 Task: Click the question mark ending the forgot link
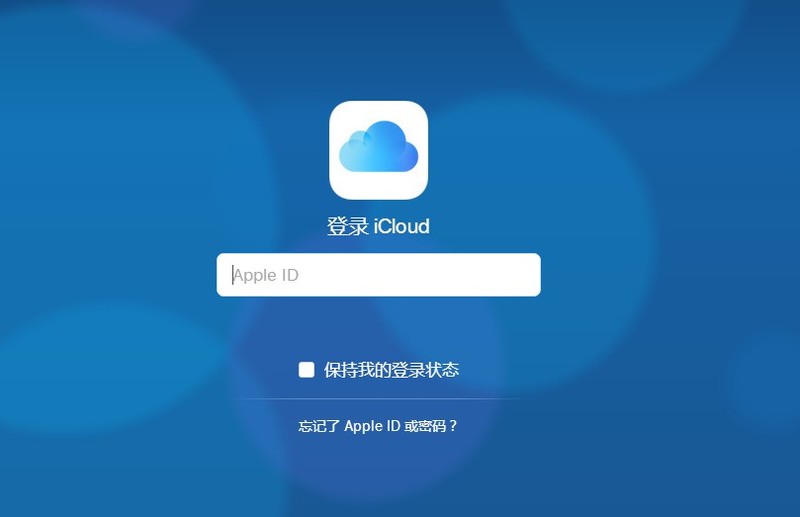tap(453, 426)
